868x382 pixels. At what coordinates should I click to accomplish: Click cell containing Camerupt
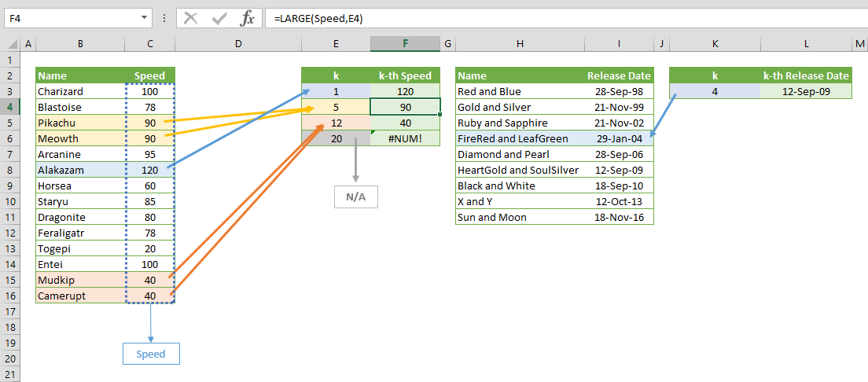81,296
